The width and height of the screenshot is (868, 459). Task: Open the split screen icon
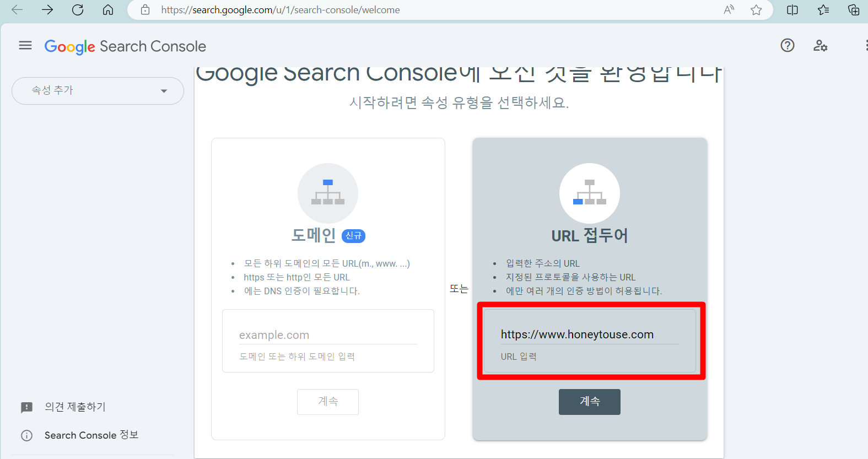(792, 10)
